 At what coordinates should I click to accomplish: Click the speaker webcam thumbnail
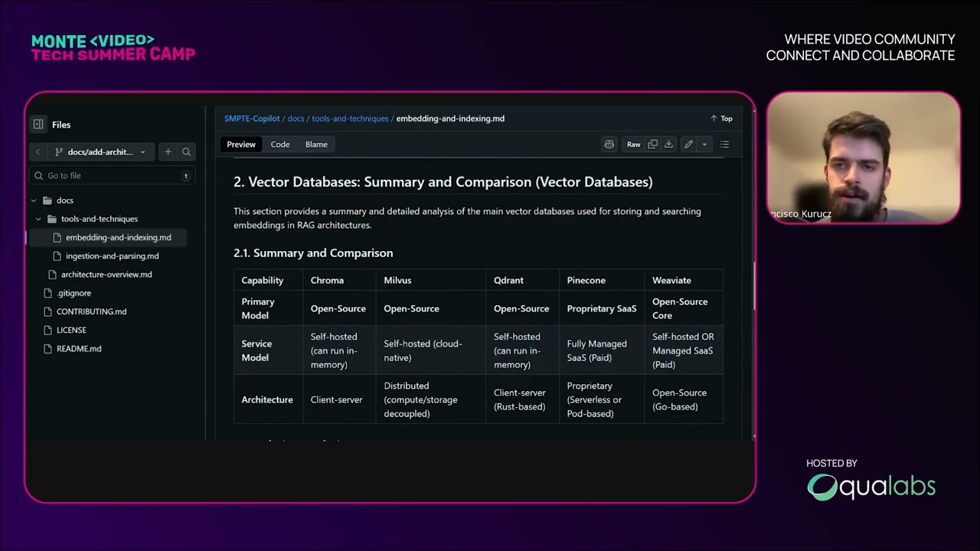tap(863, 158)
